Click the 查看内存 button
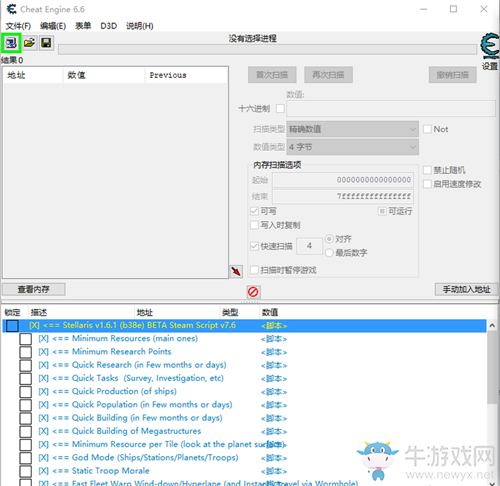 pyautogui.click(x=34, y=289)
